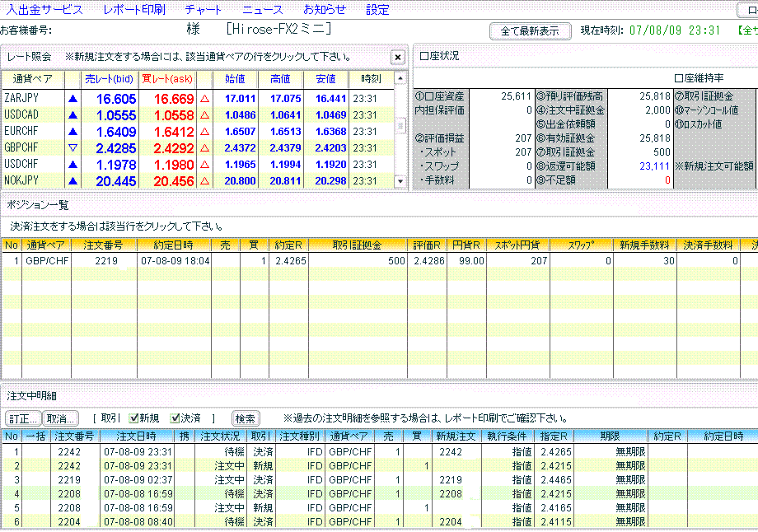
Task: Click the 検索 button
Action: pos(245,418)
